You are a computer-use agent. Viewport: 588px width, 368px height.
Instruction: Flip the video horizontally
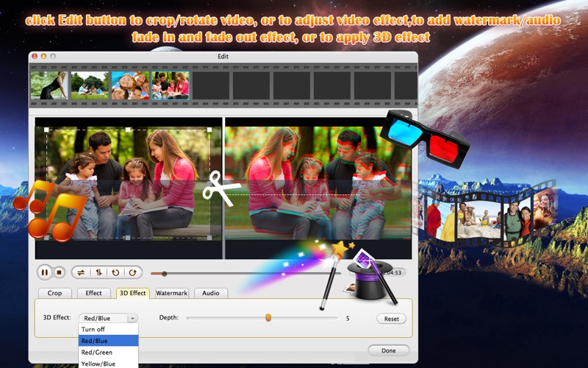pos(81,273)
